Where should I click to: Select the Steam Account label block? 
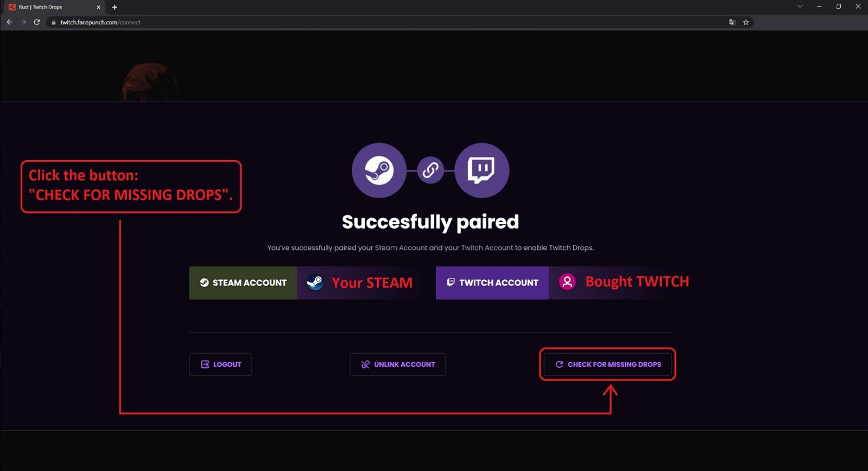(243, 282)
